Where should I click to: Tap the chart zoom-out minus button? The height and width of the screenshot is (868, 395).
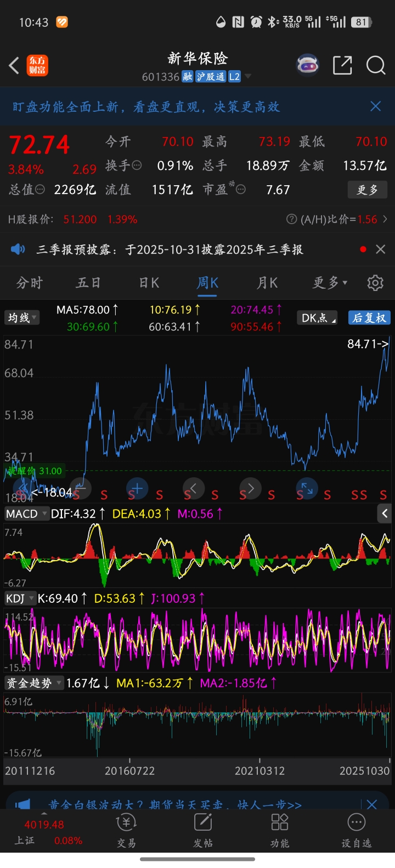81,488
